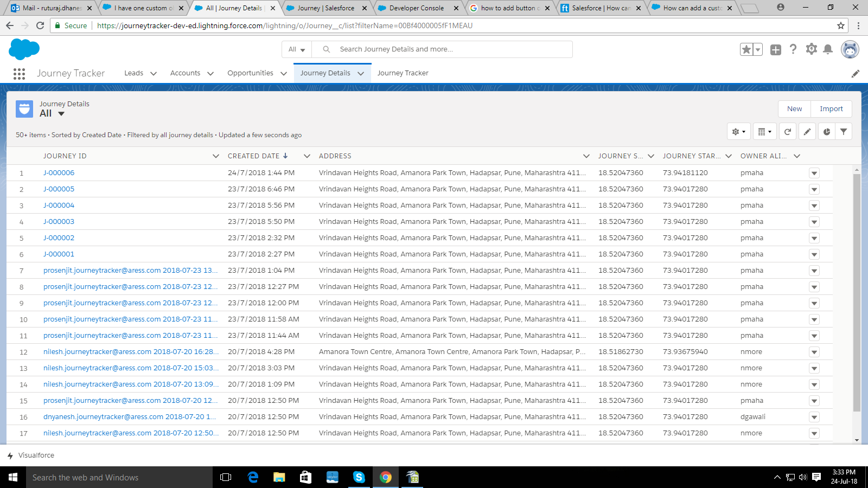Image resolution: width=868 pixels, height=488 pixels.
Task: Switch to the Developer Console browser tab
Action: [416, 8]
